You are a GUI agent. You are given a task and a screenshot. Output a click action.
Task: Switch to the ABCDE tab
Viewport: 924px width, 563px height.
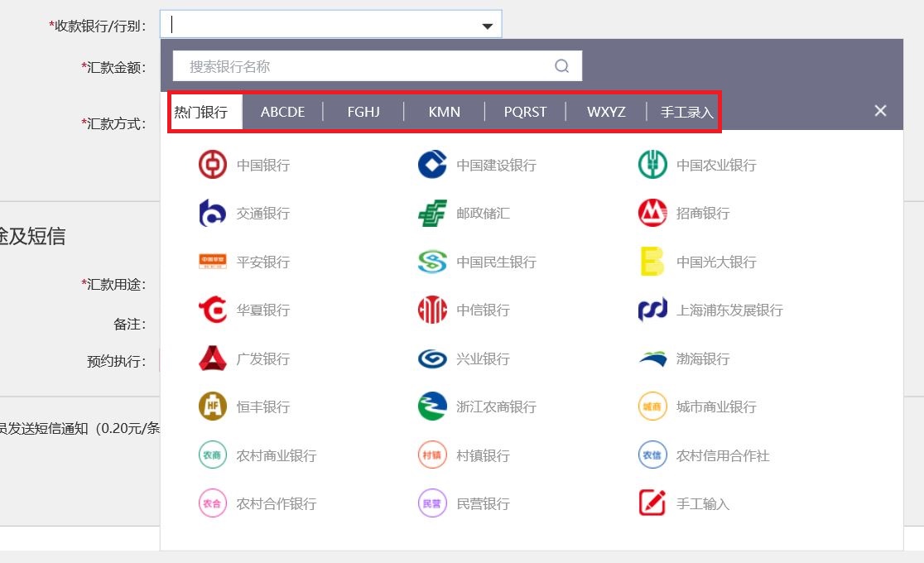(282, 112)
